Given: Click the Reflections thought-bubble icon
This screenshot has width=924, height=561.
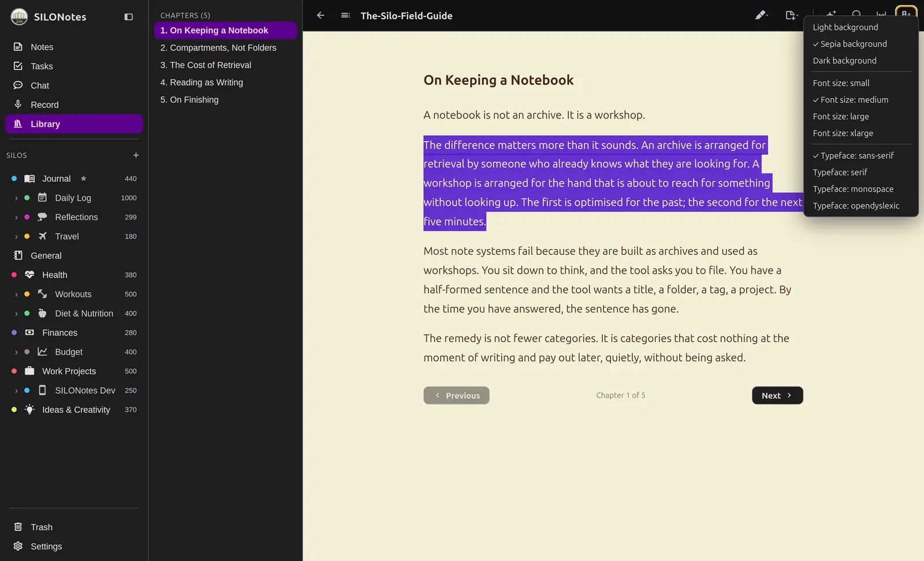Looking at the screenshot, I should click(42, 217).
